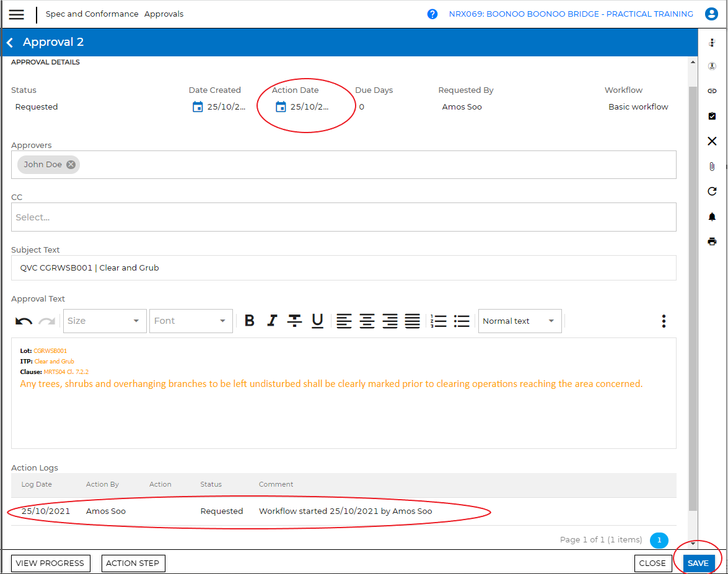Click the link icon in right sidebar
Image resolution: width=728 pixels, height=574 pixels.
[x=712, y=91]
